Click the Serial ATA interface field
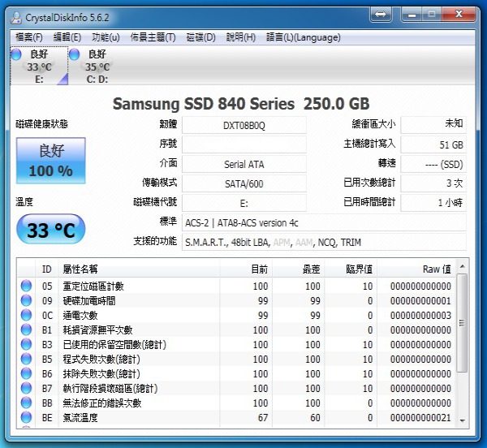This screenshot has height=448, width=487. coord(244,164)
